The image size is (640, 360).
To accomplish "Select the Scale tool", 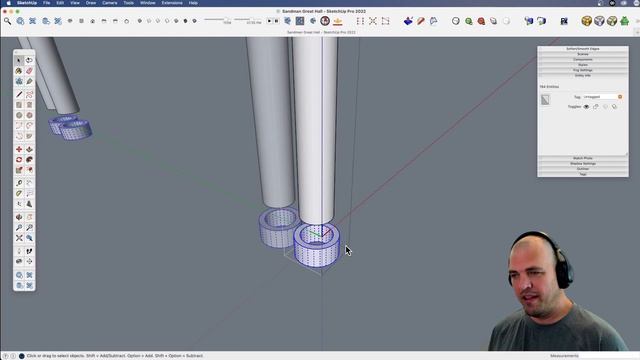I will [19, 170].
